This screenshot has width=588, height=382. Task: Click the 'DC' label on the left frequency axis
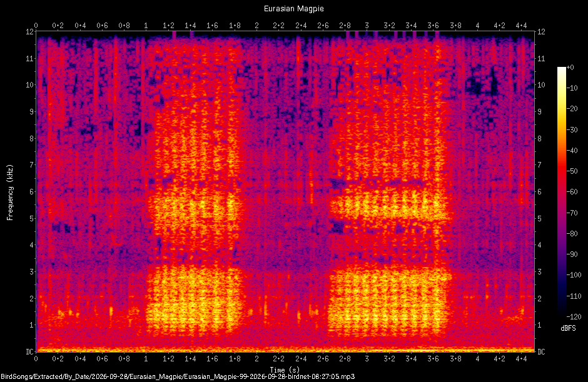pos(29,351)
